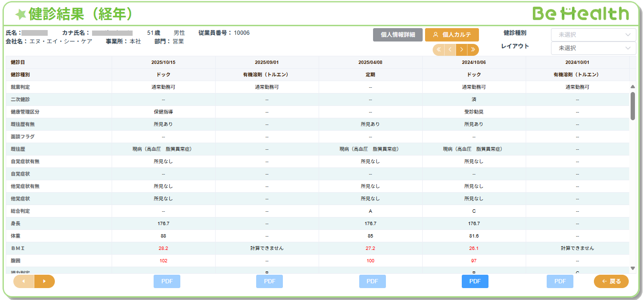Jump to last page double-chevron icon

[473, 50]
